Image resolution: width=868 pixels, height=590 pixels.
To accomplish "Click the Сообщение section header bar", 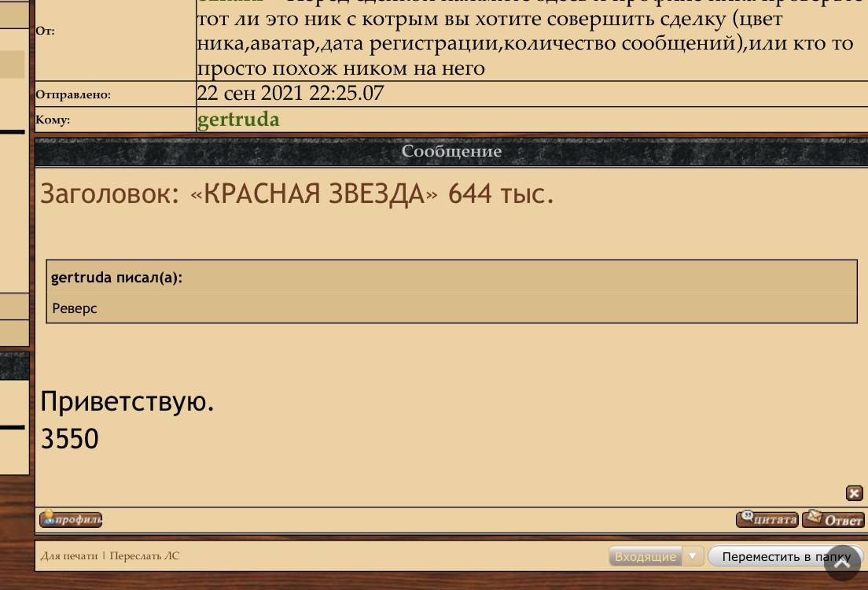I will [451, 151].
